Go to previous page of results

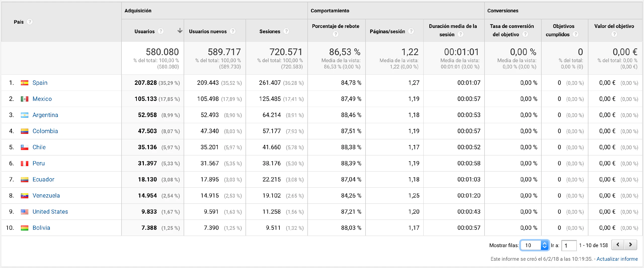coord(618,245)
